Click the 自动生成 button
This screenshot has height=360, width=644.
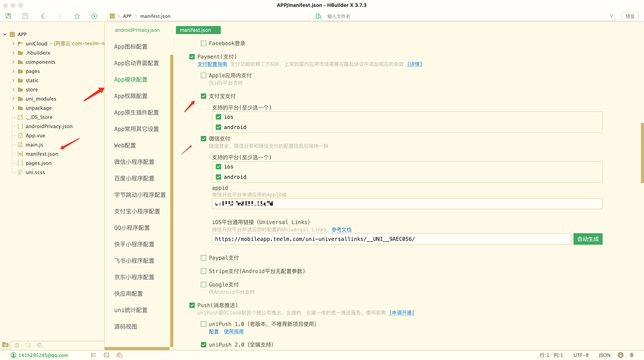[588, 239]
